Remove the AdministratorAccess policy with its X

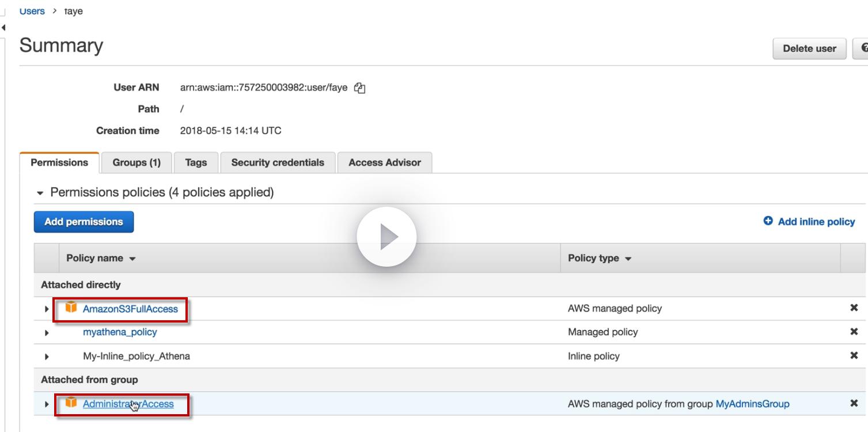point(854,403)
